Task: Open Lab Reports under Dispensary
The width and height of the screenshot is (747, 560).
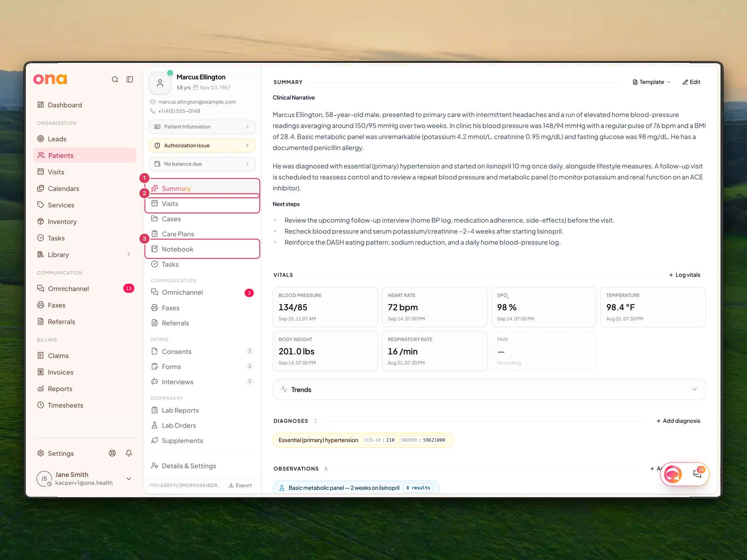Action: click(202, 410)
